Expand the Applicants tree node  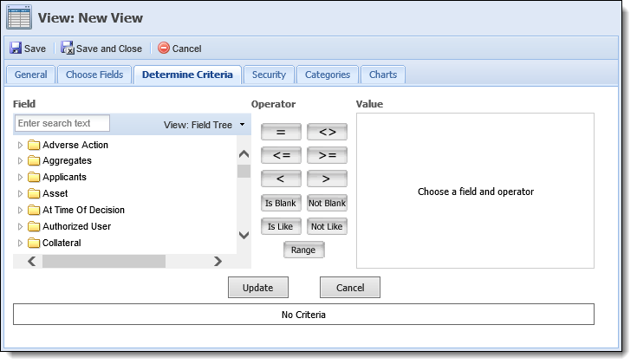point(20,177)
